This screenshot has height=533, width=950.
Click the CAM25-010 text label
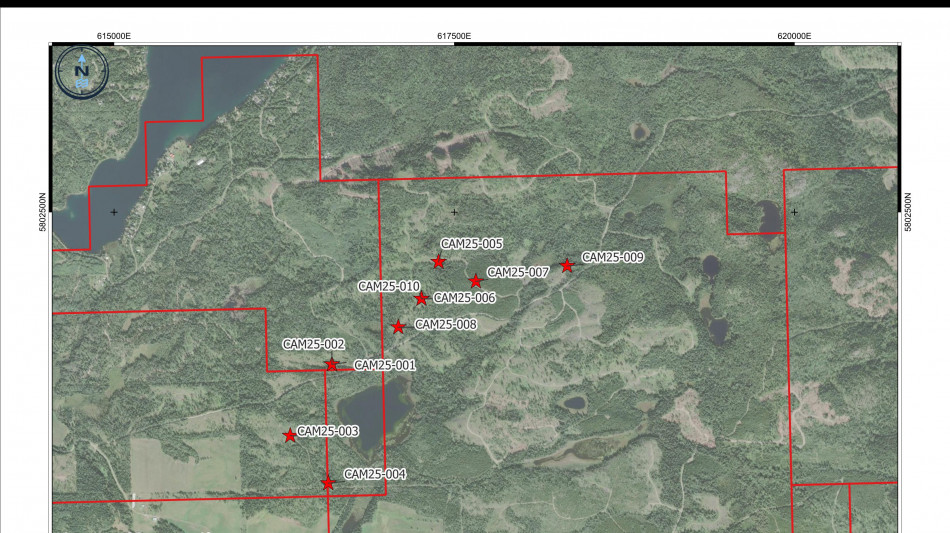[389, 287]
